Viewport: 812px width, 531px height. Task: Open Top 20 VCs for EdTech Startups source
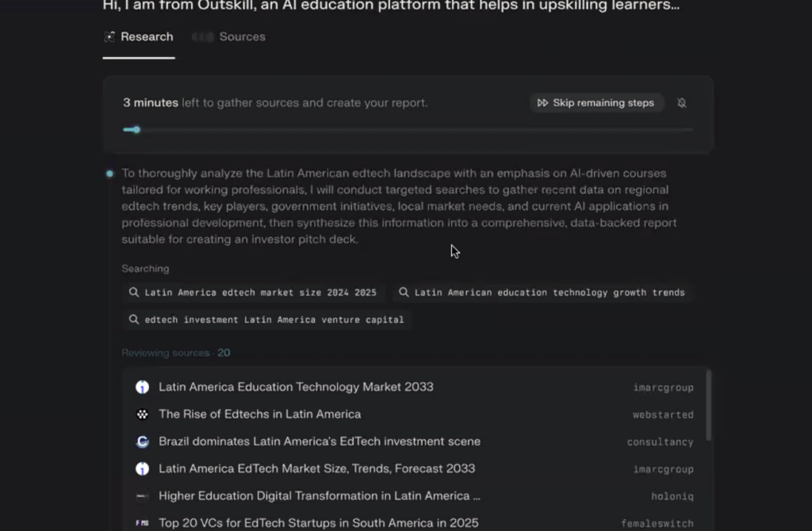pyautogui.click(x=318, y=523)
